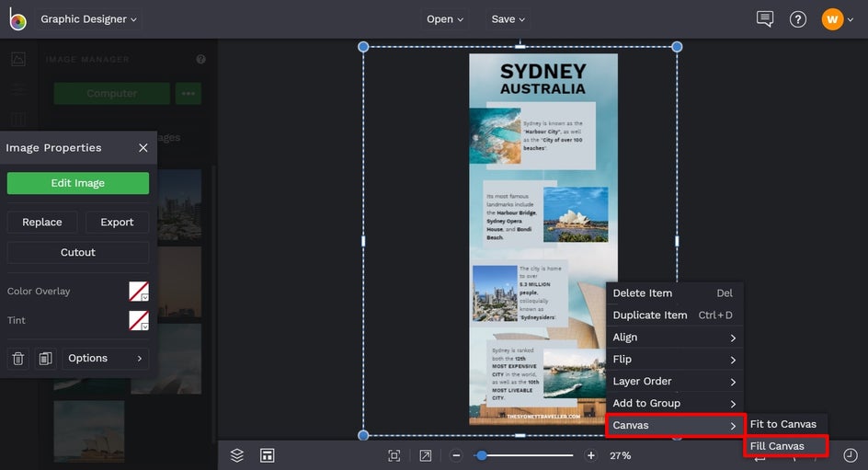Delete image with trash icon
868x470 pixels.
point(17,358)
